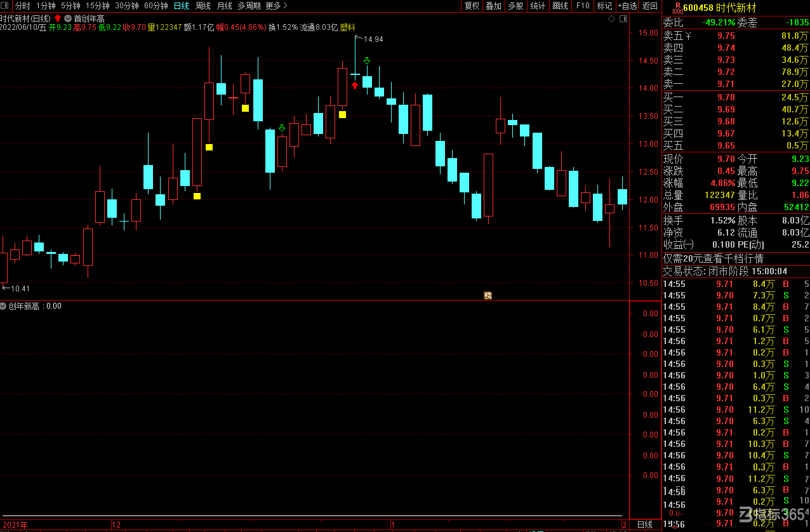The width and height of the screenshot is (810, 532).
Task: Click the 10.41 low price marker
Action: click(x=21, y=289)
